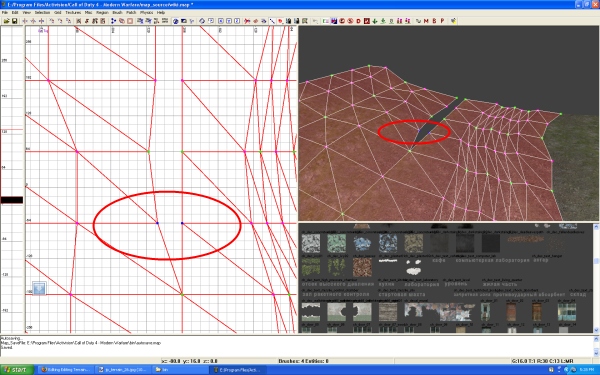Toggle the Y axis lock button
Screen dimensions: 600x375
(229, 21)
